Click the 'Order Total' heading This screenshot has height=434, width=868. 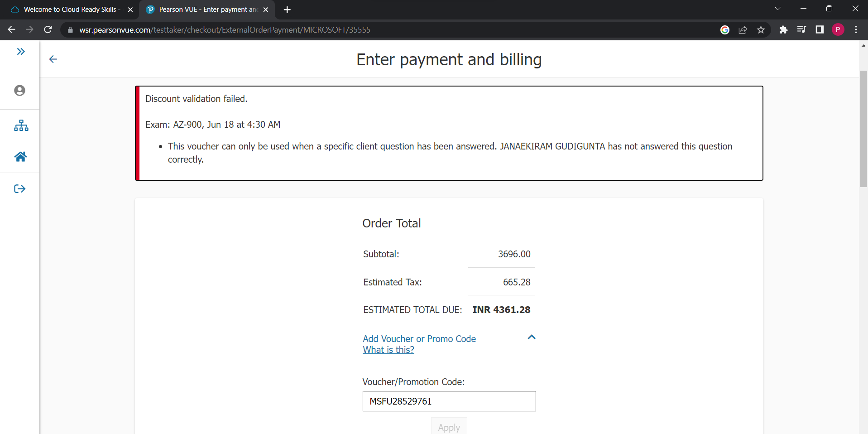392,223
